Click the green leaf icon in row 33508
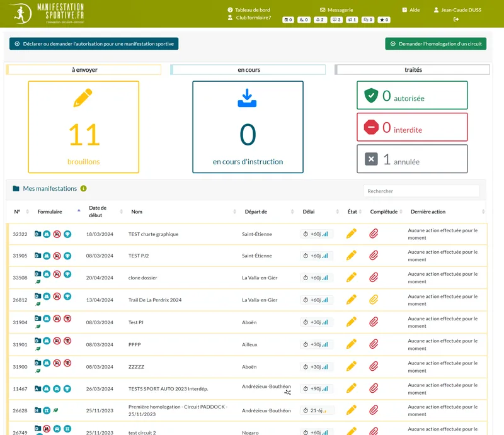This screenshot has height=435, width=504. tap(38, 282)
